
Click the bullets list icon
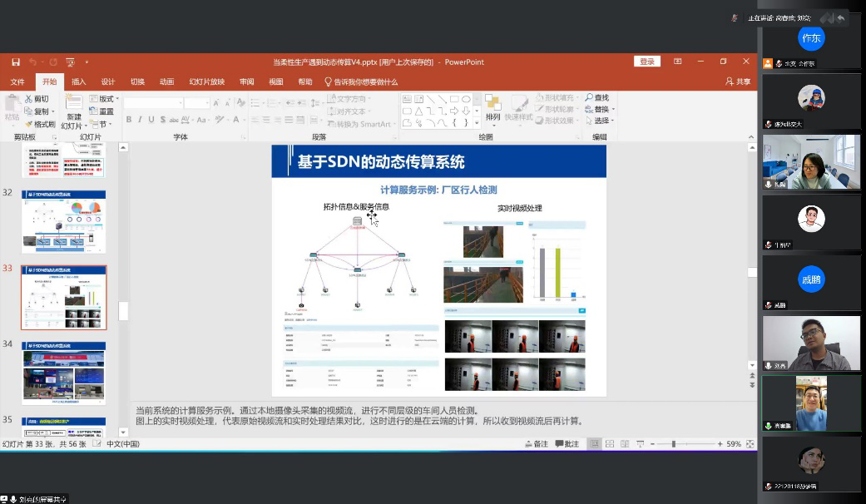click(x=255, y=103)
